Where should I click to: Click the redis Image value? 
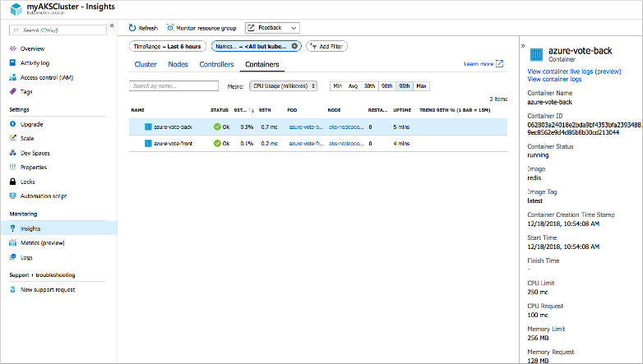(534, 178)
